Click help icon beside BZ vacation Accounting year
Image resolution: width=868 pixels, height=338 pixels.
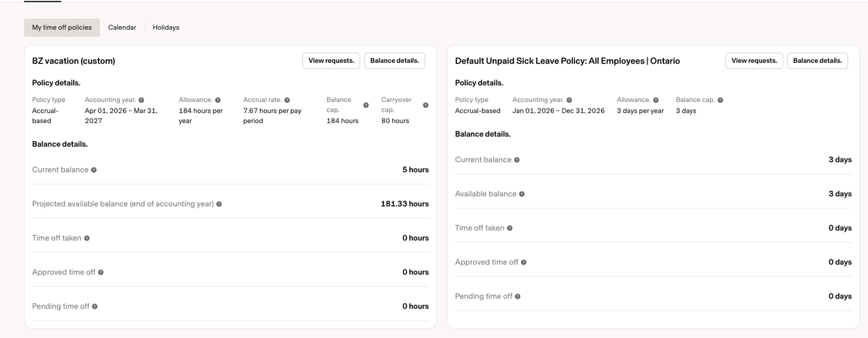pos(141,100)
